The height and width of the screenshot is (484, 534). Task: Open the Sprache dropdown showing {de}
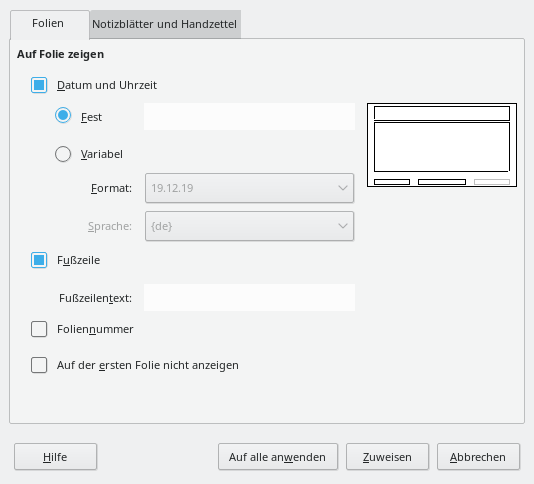pos(249,226)
